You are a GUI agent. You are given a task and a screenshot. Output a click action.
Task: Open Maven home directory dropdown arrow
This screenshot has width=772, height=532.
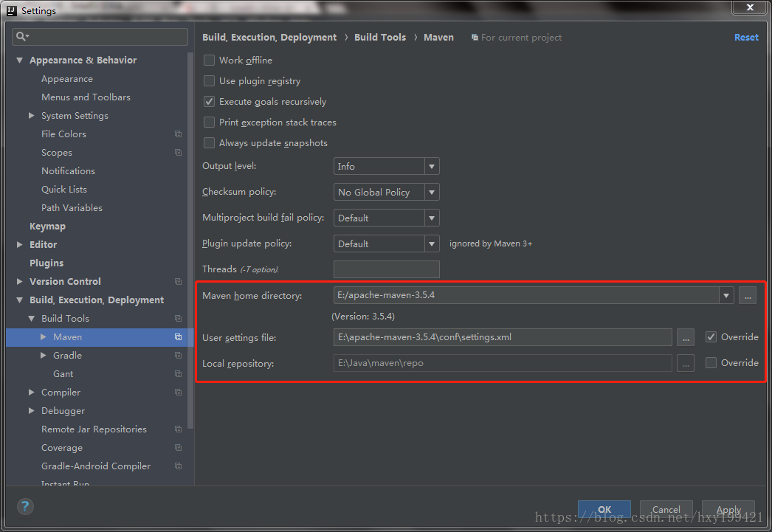tap(726, 295)
